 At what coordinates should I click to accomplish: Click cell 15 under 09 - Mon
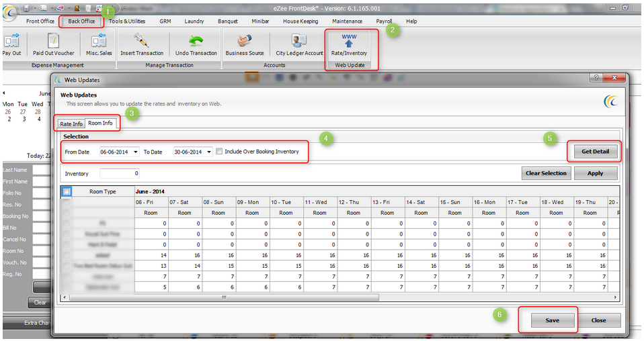point(253,266)
